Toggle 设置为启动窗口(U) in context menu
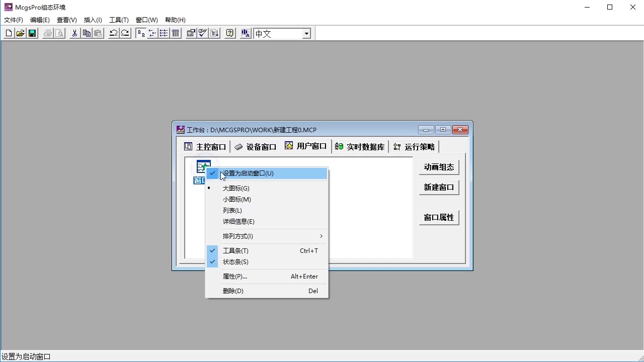Screen dimensions: 644x362 point(267,173)
